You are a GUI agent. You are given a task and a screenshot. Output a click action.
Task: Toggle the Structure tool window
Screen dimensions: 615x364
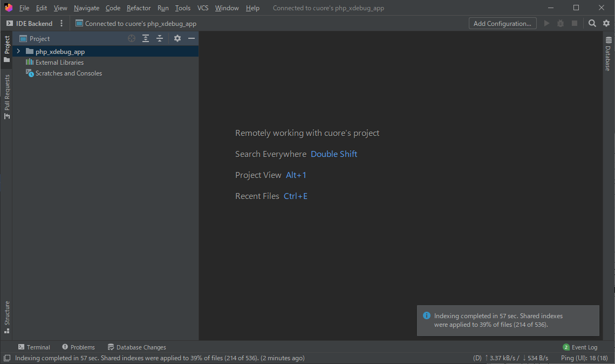point(7,317)
